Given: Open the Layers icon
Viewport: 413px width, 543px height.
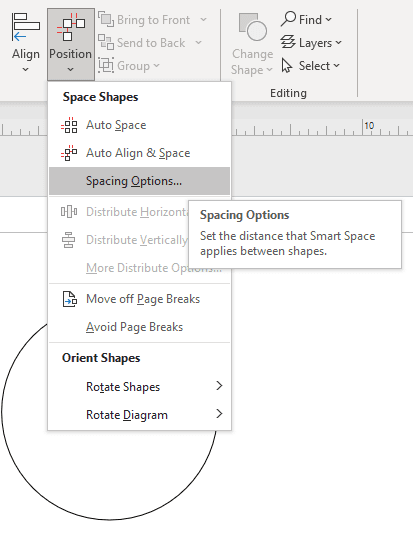Looking at the screenshot, I should [288, 42].
